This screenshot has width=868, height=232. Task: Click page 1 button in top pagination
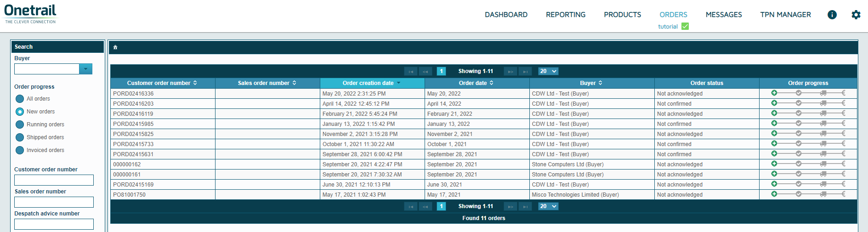coord(441,71)
